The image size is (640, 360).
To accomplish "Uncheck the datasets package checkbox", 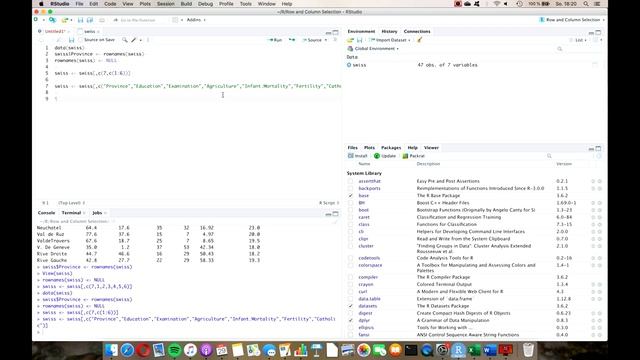I will coord(350,306).
